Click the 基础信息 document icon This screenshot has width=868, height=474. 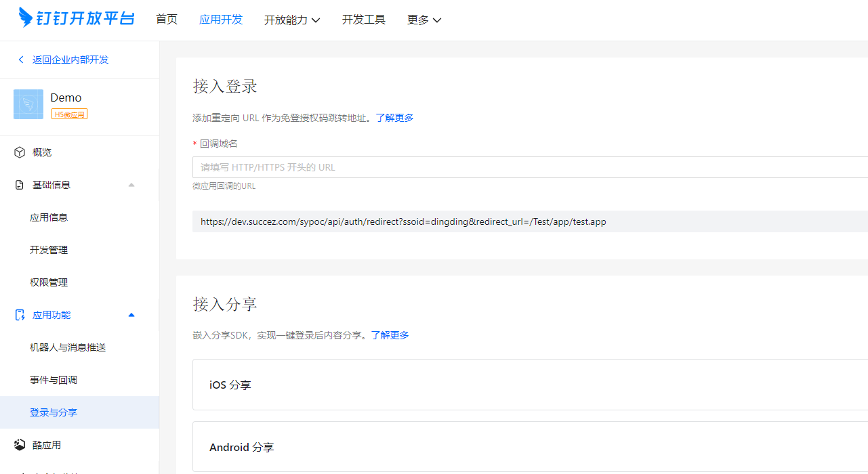click(20, 184)
